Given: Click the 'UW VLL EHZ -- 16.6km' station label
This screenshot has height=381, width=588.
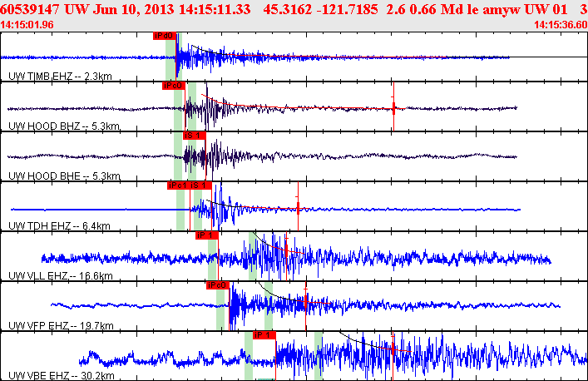Looking at the screenshot, I should point(61,276).
